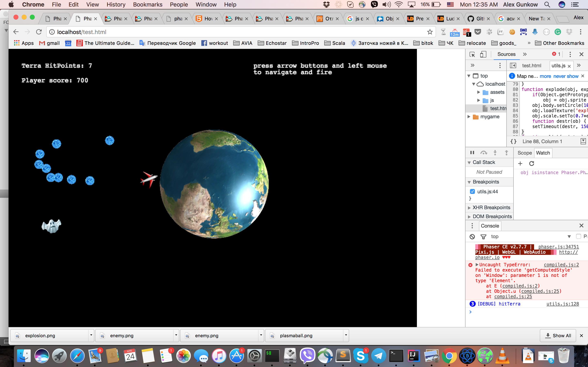588x367 pixels.
Task: Toggle the device toolbar icon
Action: (483, 54)
